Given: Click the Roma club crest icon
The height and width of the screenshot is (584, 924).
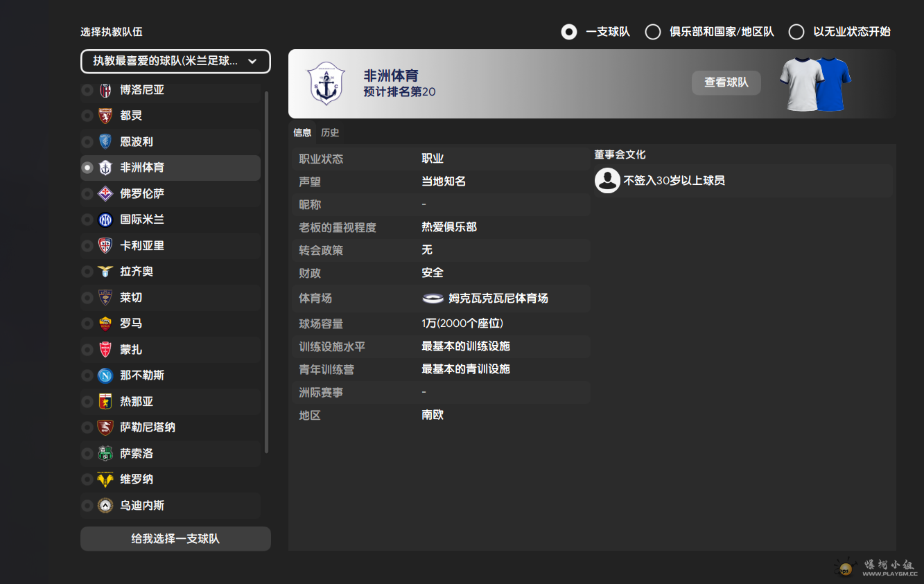Looking at the screenshot, I should pos(105,324).
